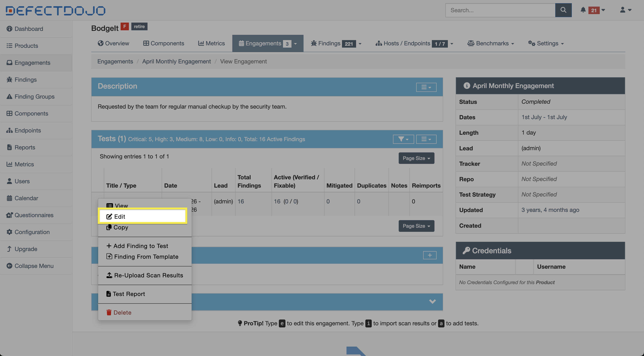
Task: Click Delete in the context menu
Action: (x=122, y=313)
